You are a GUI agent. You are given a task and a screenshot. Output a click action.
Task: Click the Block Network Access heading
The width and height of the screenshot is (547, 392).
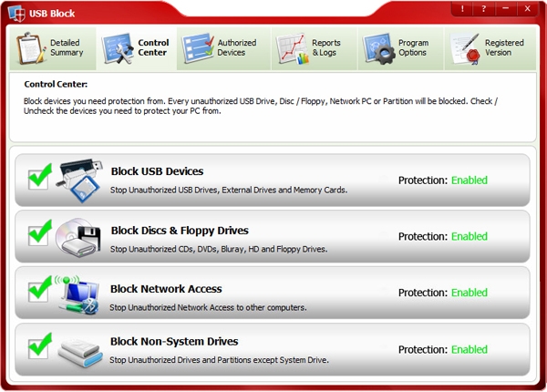coord(166,289)
